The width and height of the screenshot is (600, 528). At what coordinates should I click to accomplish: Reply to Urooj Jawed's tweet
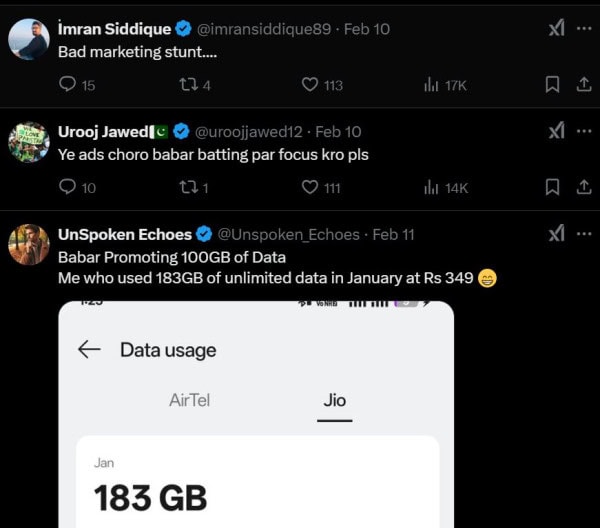[x=68, y=187]
